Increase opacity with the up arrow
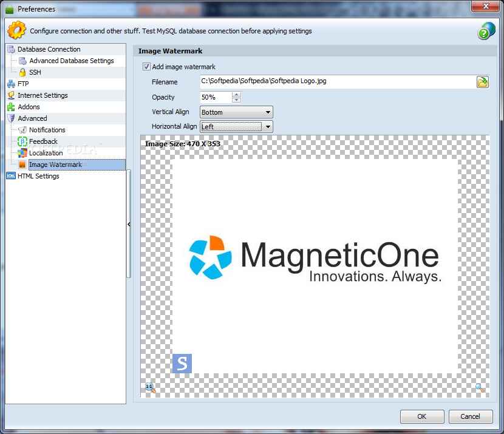This screenshot has width=504, height=434. (x=237, y=95)
